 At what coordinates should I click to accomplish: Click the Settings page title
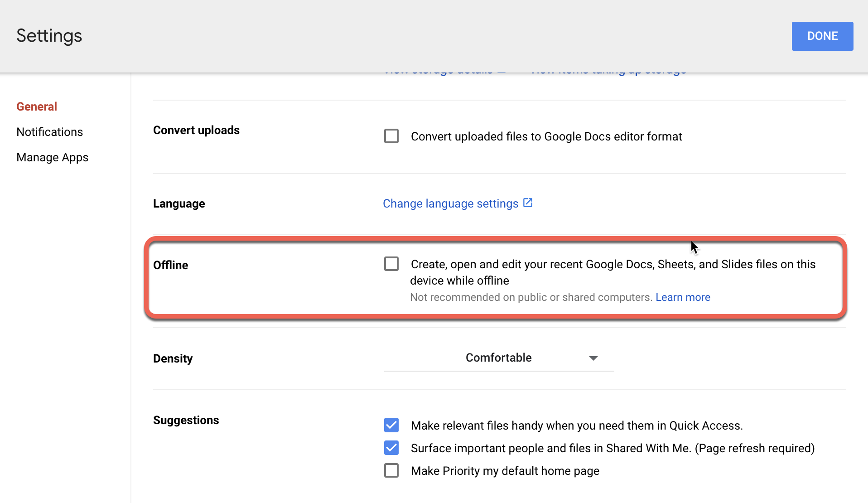[x=49, y=36]
